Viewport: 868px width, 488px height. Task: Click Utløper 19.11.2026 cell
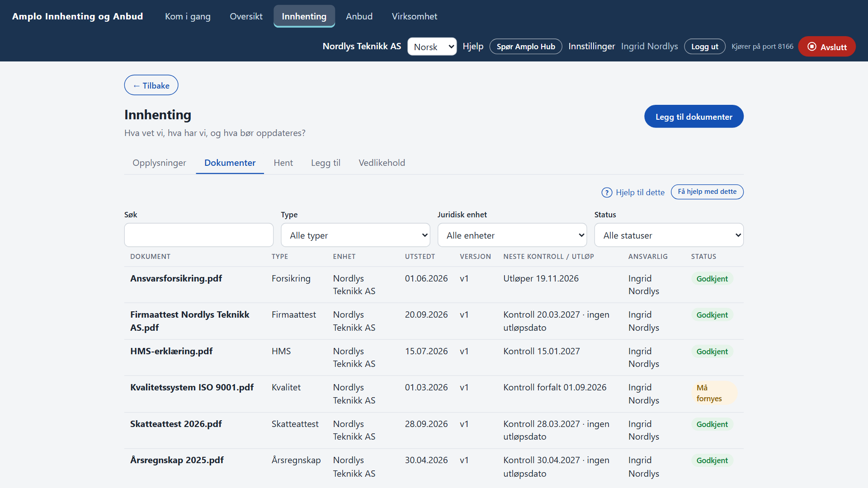tap(541, 278)
